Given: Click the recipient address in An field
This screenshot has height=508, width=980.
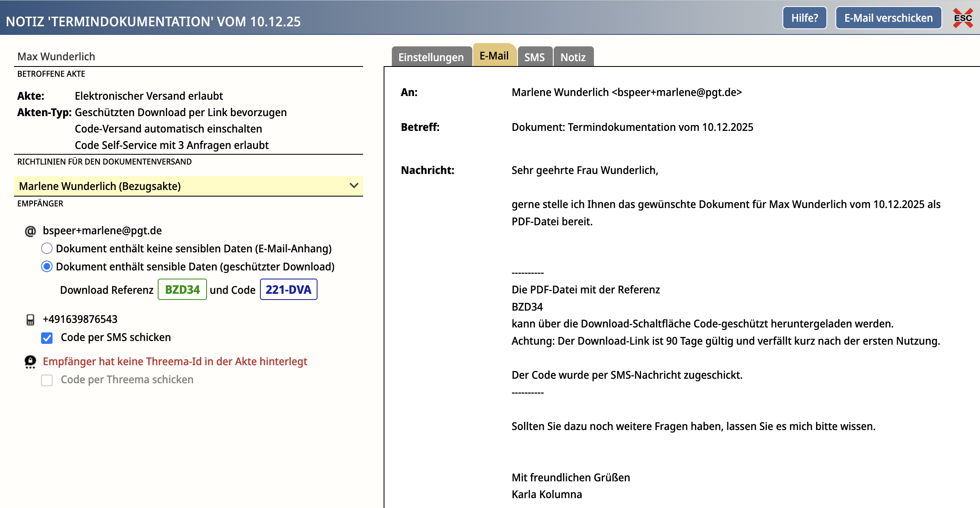Looking at the screenshot, I should coord(626,92).
